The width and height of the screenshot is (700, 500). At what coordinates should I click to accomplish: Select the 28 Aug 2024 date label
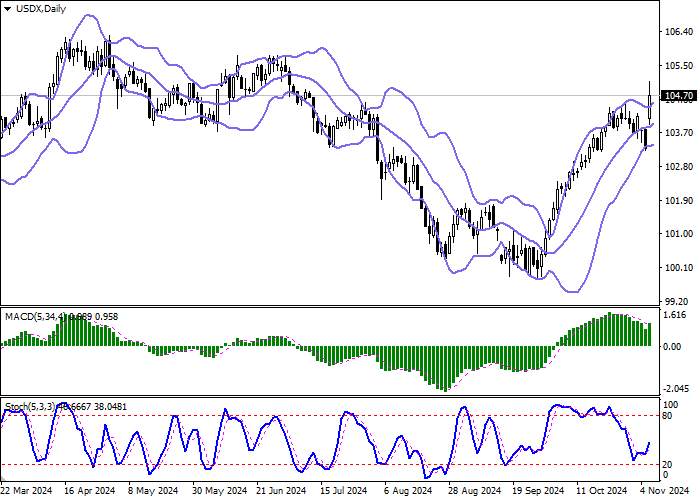pos(475,491)
